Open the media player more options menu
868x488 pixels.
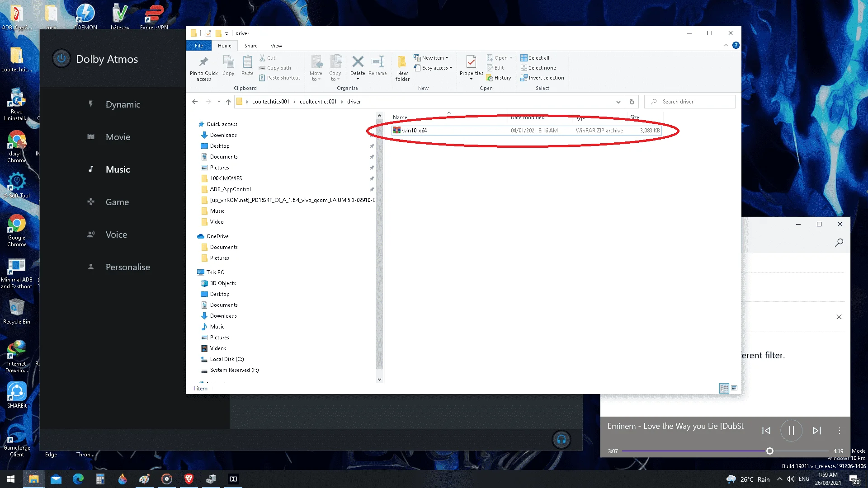(x=840, y=431)
